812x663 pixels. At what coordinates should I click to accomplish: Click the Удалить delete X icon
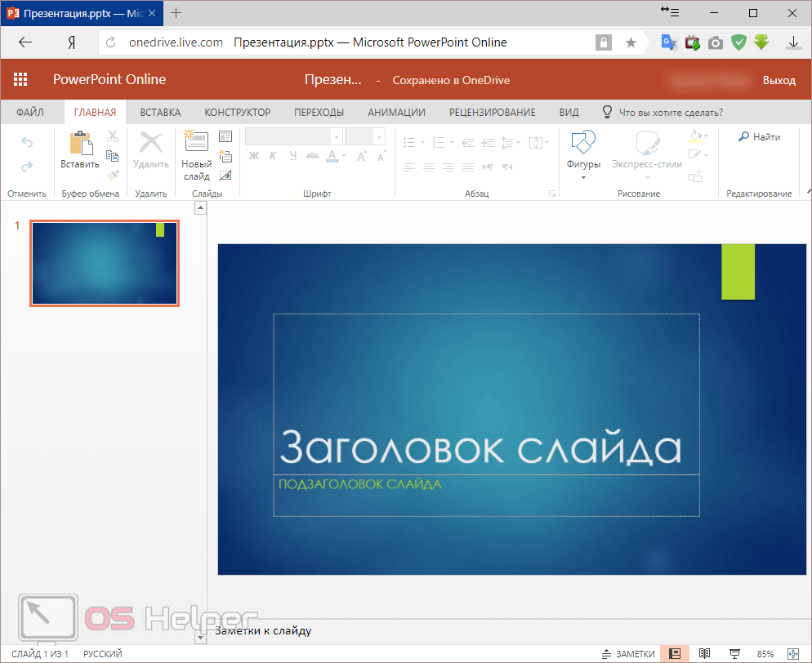pos(150,142)
